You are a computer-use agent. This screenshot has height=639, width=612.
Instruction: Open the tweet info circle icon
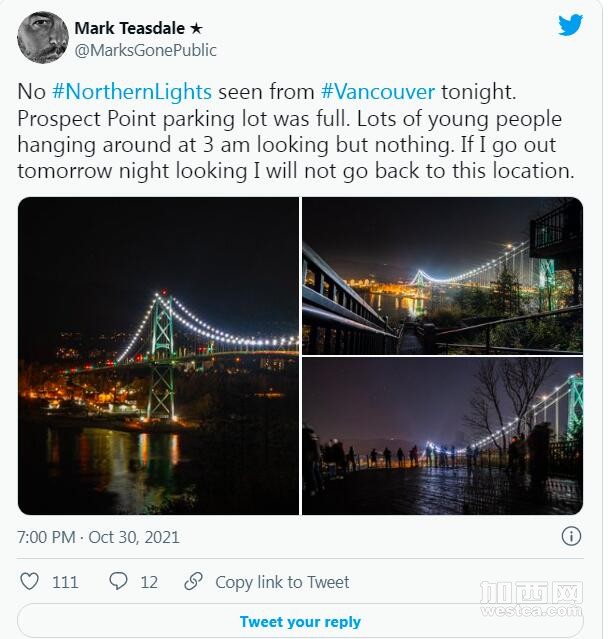(571, 536)
